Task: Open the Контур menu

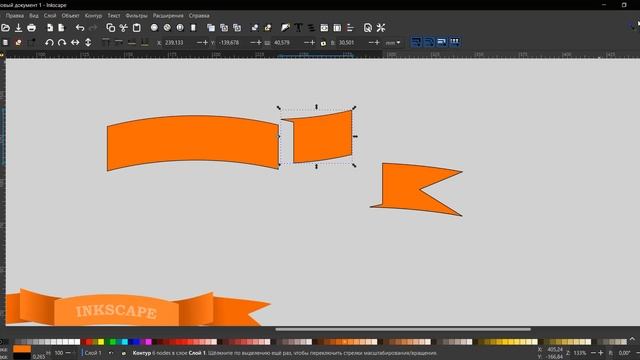Action: click(93, 16)
